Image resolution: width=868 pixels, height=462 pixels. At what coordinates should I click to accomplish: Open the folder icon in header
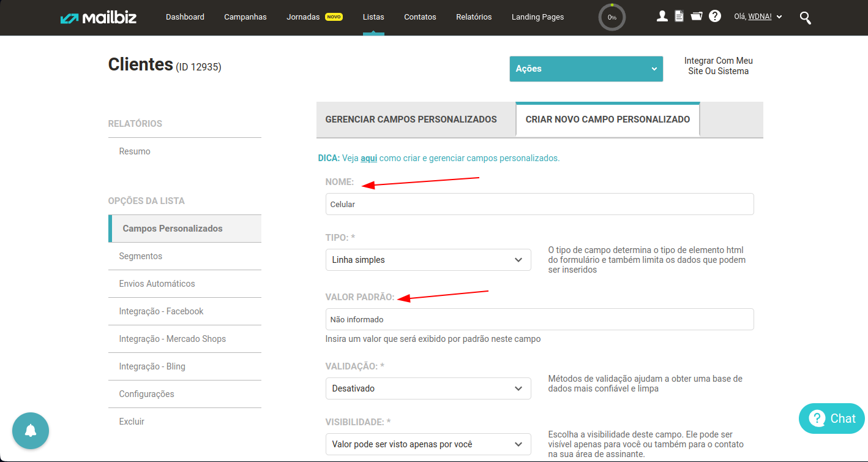point(696,17)
